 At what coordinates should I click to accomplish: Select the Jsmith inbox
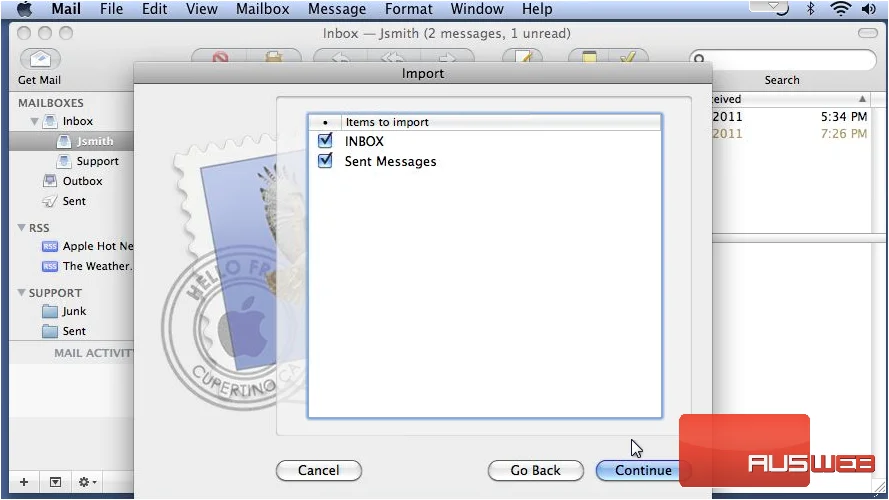click(x=71, y=141)
